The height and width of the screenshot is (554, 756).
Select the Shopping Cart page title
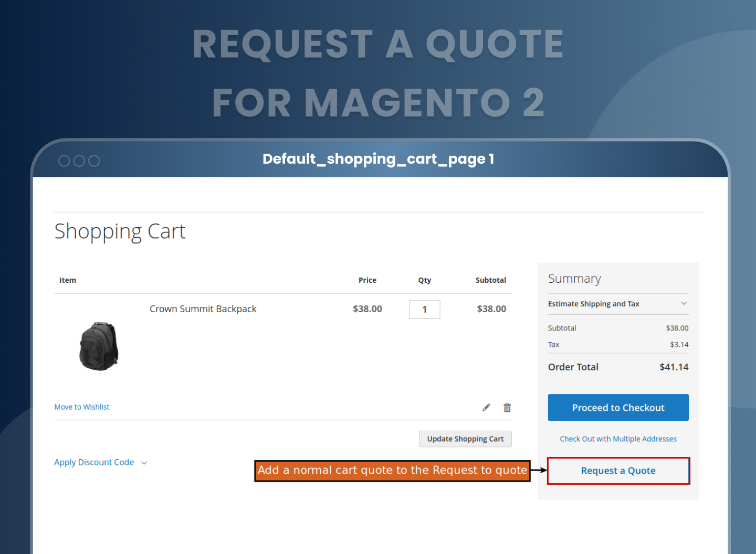(120, 231)
